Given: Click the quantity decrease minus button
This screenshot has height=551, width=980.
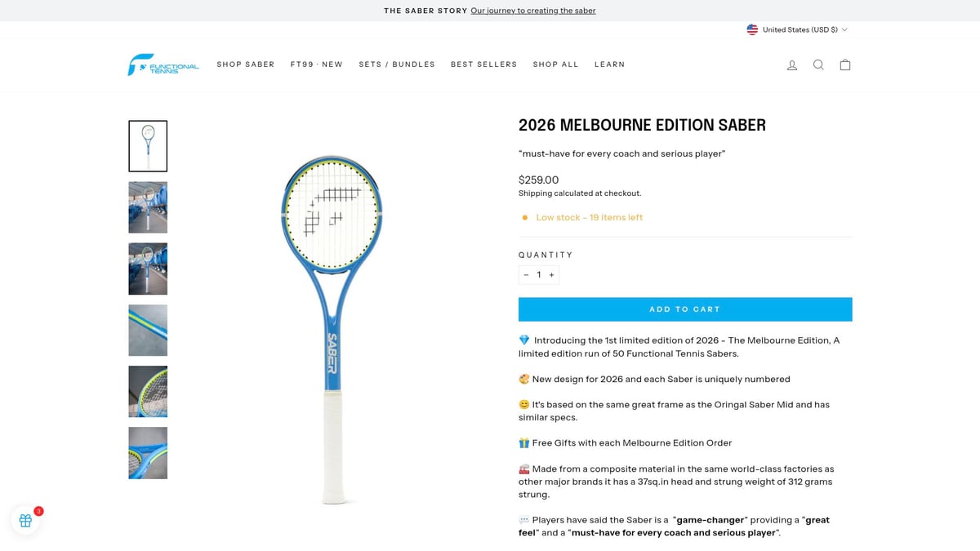Looking at the screenshot, I should pyautogui.click(x=526, y=274).
